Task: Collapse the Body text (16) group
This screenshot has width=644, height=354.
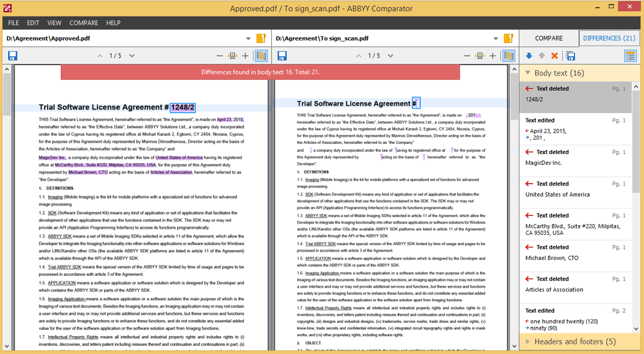Action: click(x=558, y=73)
